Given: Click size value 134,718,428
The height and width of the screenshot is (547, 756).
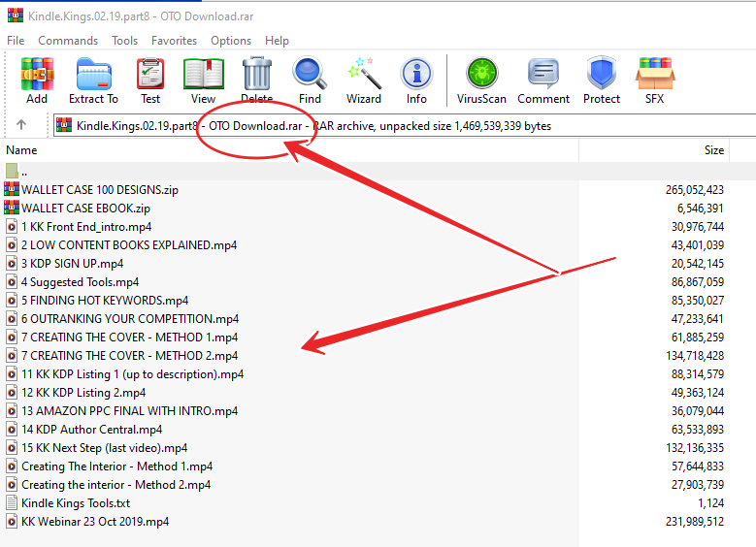Looking at the screenshot, I should [695, 356].
